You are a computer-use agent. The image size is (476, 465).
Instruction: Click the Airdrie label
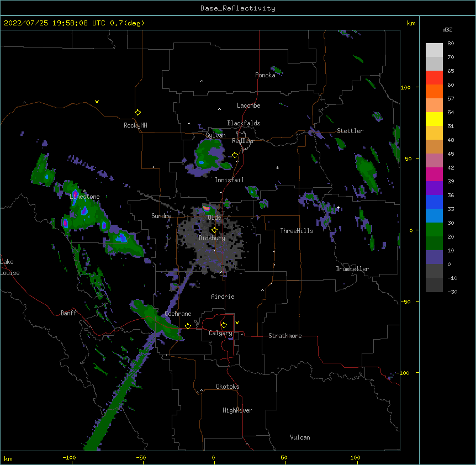(x=223, y=297)
